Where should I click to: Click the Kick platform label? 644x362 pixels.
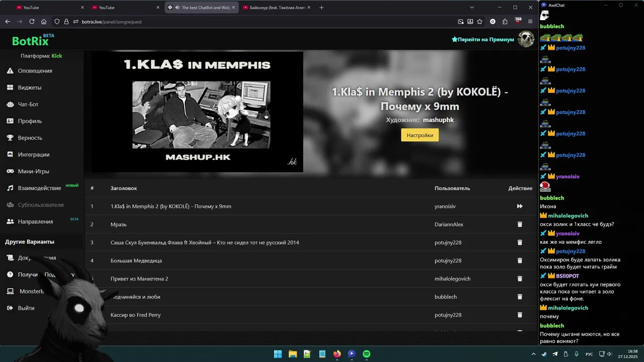[57, 56]
